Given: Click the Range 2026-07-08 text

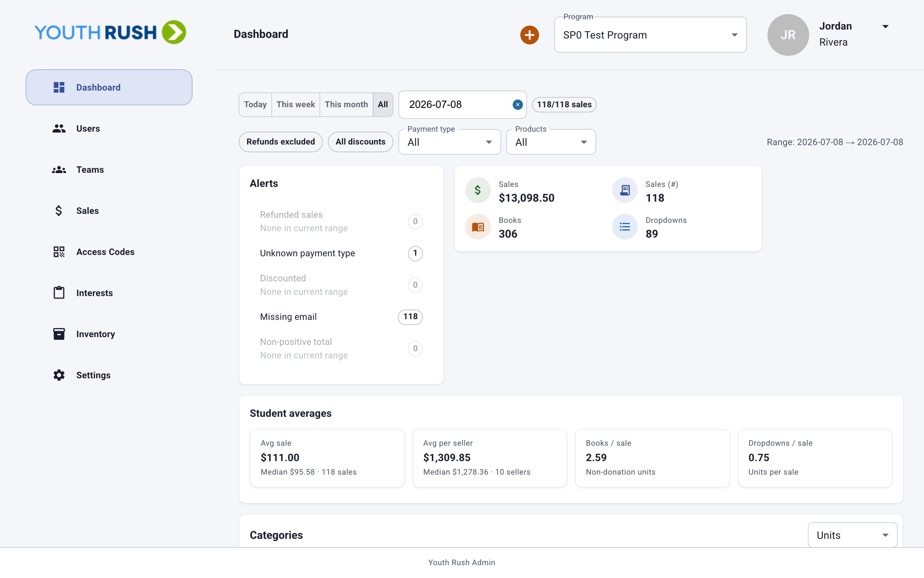Looking at the screenshot, I should point(835,142).
